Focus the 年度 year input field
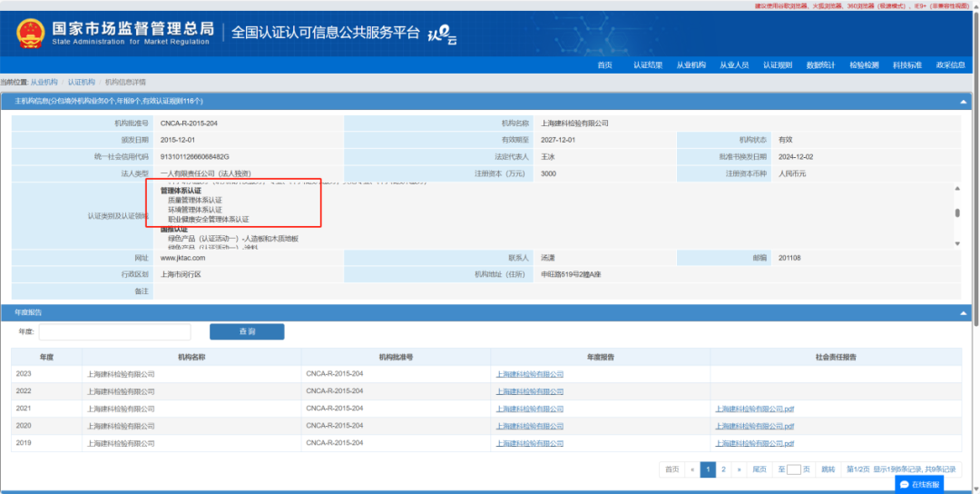Viewport: 980px width, 494px height. click(115, 331)
